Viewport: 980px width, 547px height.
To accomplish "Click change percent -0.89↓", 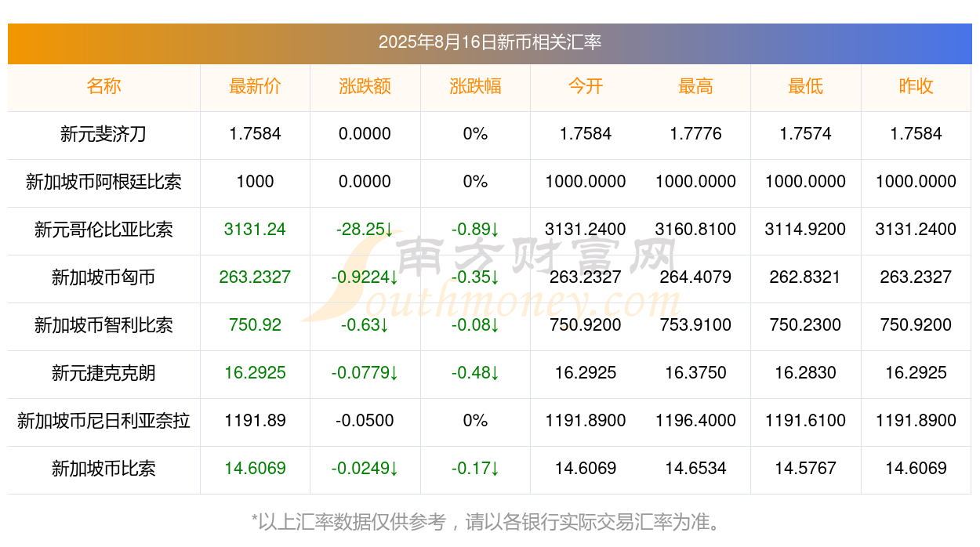I will coord(475,230).
